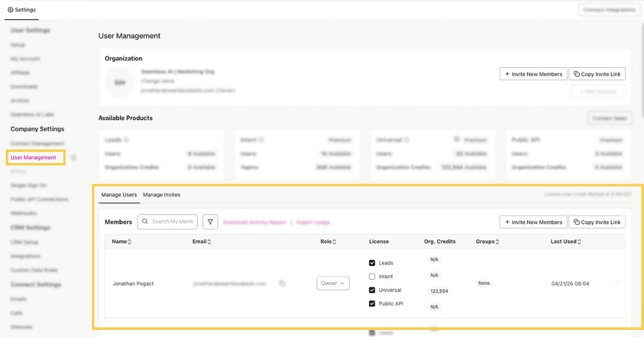This screenshot has height=337, width=644.
Task: Click the info icon beside User Management
Action: 73,157
